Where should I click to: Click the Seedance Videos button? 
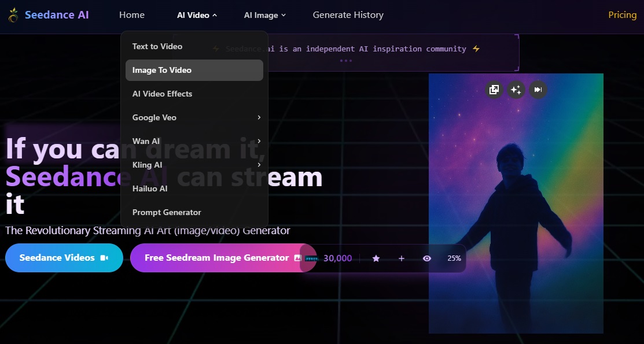pyautogui.click(x=64, y=258)
